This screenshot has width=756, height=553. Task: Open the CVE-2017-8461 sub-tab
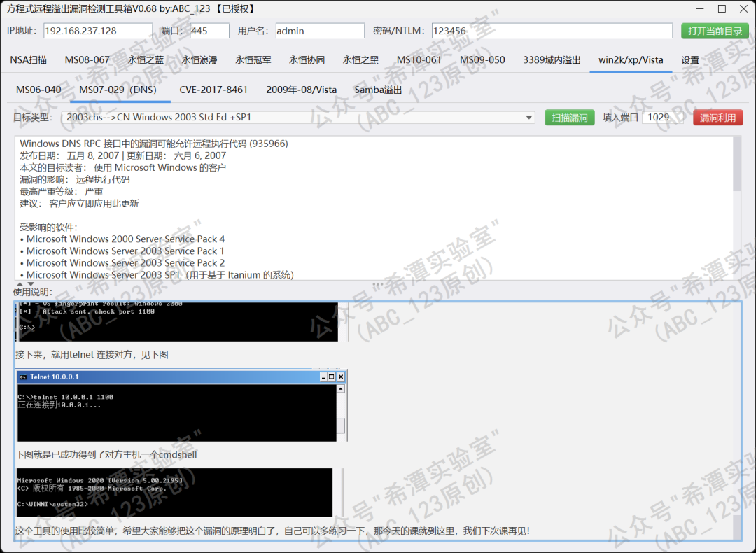(x=213, y=90)
